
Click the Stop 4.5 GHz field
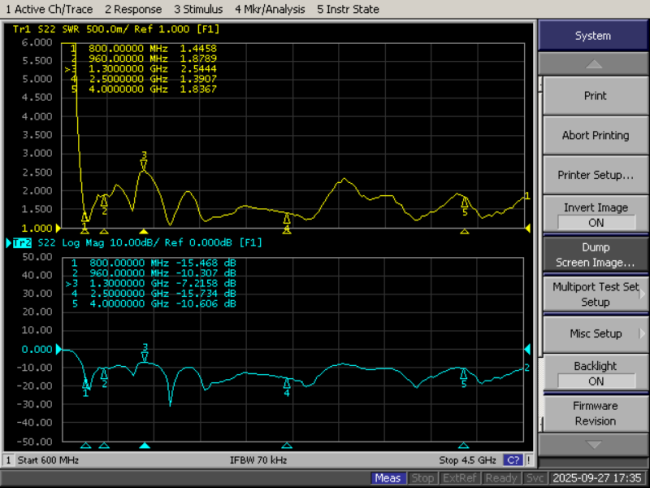(x=467, y=460)
